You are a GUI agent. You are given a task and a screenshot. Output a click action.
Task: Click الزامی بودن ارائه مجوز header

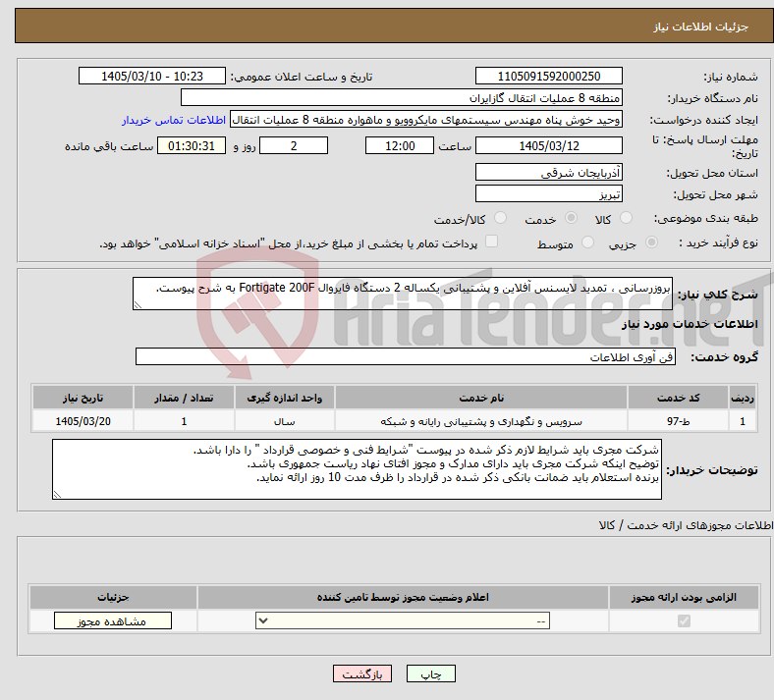coord(684,597)
